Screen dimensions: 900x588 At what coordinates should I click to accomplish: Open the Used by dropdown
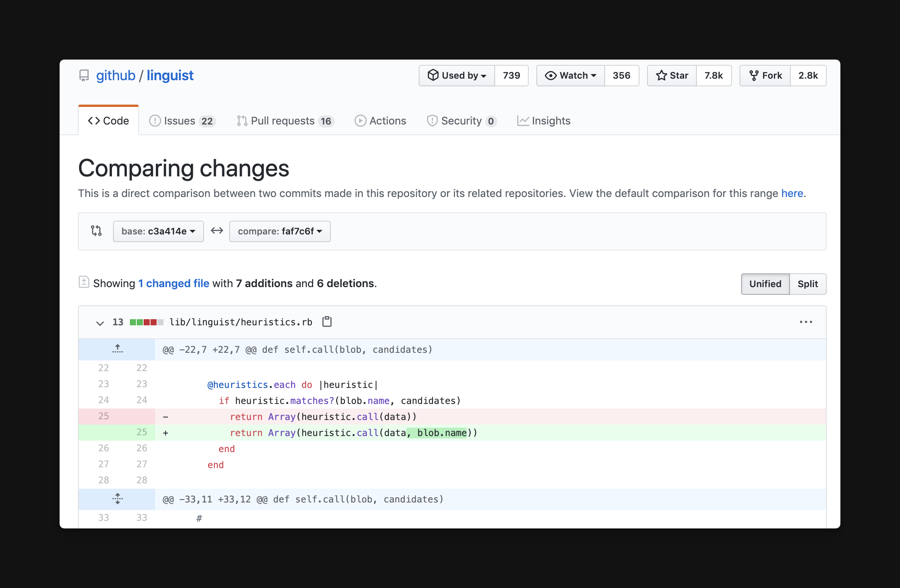(457, 76)
